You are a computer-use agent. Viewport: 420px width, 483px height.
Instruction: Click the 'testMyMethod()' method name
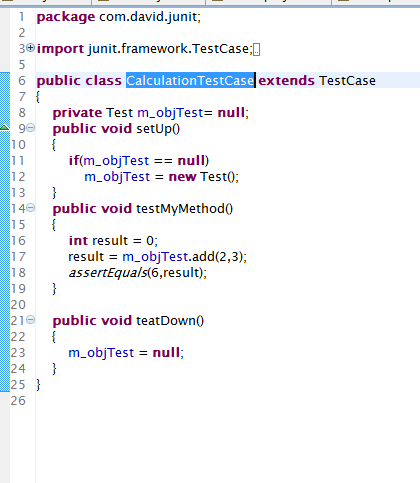[x=185, y=209]
